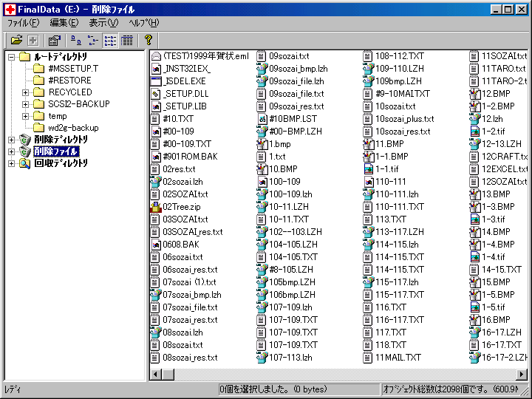Image resolution: width=532 pixels, height=399 pixels.
Task: Minimize the FinalData window
Action: point(497,10)
